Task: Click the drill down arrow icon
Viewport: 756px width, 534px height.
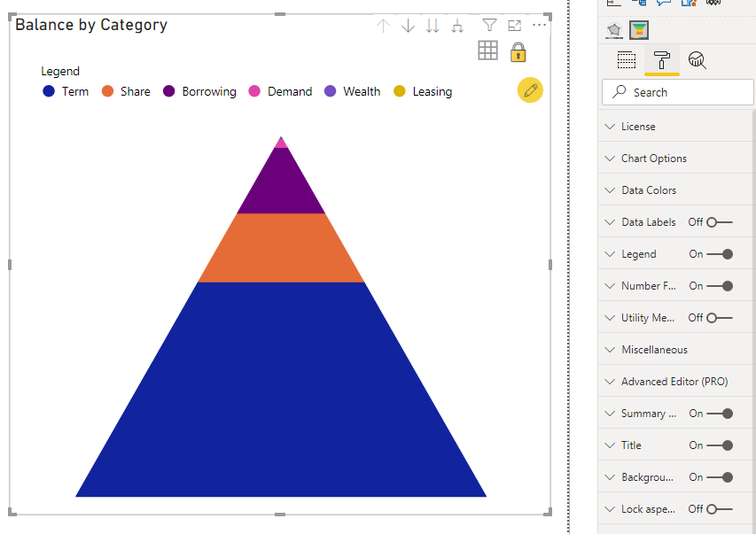Action: click(x=408, y=26)
